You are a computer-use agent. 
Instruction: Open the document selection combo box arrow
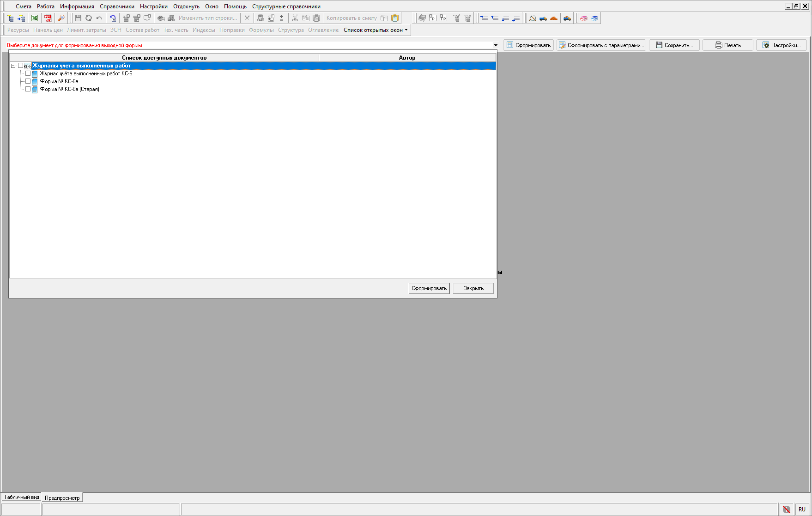click(x=496, y=45)
